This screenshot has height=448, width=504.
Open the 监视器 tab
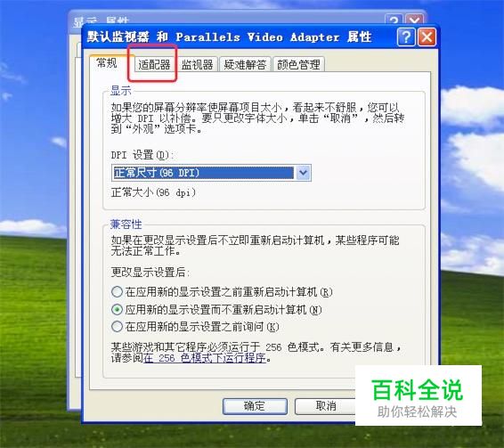click(x=197, y=65)
